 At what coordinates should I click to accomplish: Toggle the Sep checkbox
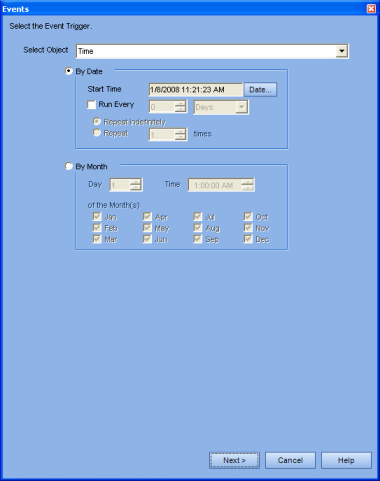[x=198, y=239]
